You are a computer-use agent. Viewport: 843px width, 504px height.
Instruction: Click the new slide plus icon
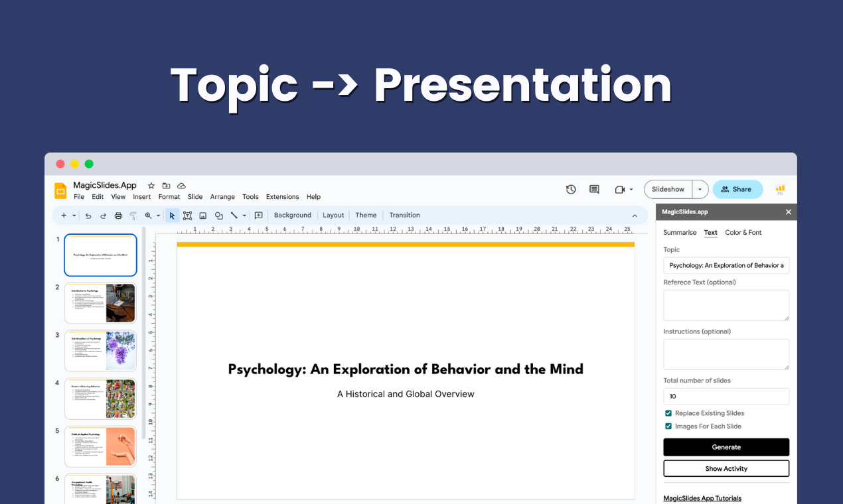tap(64, 216)
